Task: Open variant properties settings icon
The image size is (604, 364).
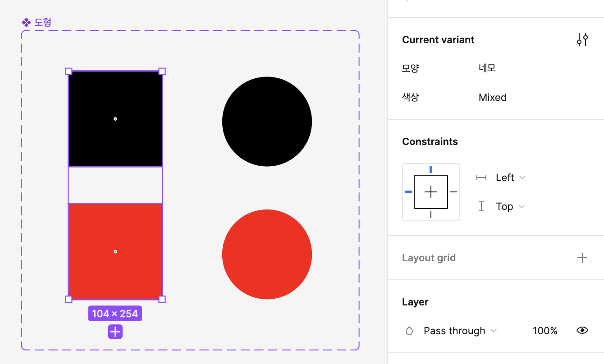Action: (x=582, y=40)
